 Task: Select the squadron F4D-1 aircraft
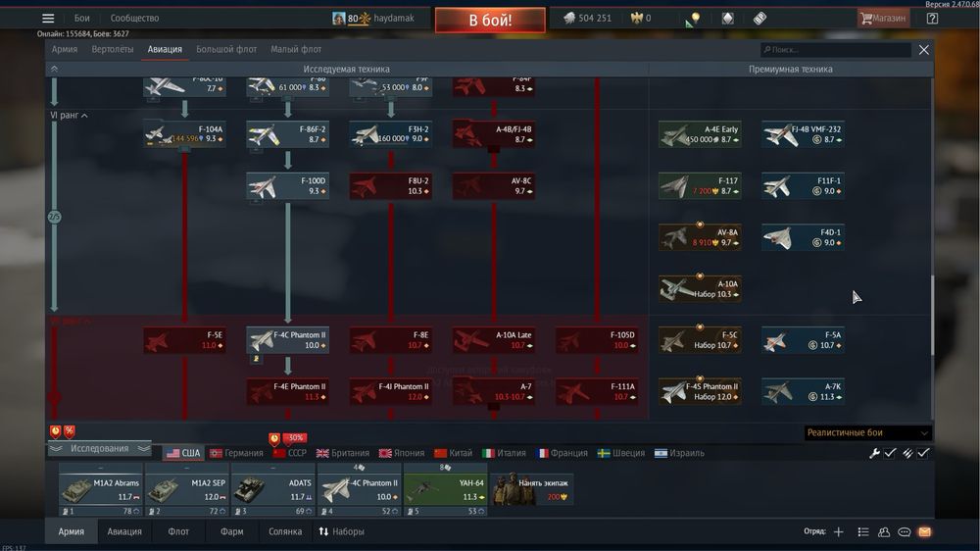coord(804,237)
